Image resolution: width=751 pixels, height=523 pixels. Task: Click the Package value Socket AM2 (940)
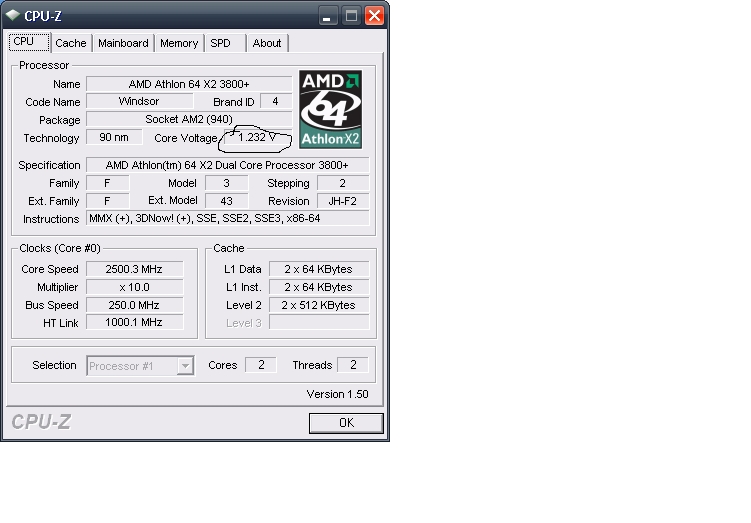[189, 119]
